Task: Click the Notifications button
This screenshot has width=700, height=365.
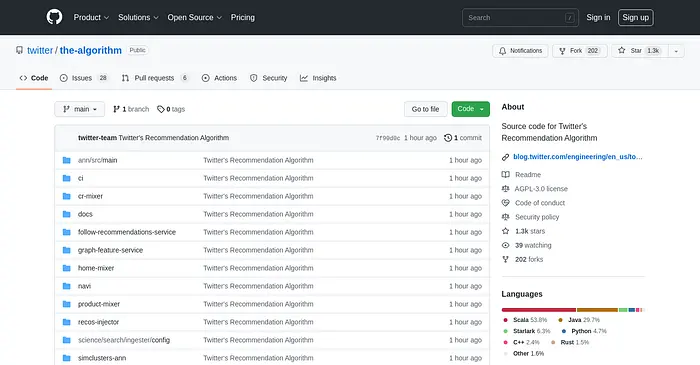Action: click(520, 51)
